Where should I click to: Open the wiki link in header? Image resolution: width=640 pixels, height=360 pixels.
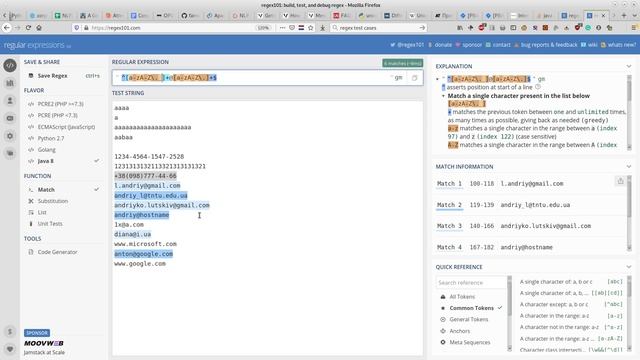(589, 45)
